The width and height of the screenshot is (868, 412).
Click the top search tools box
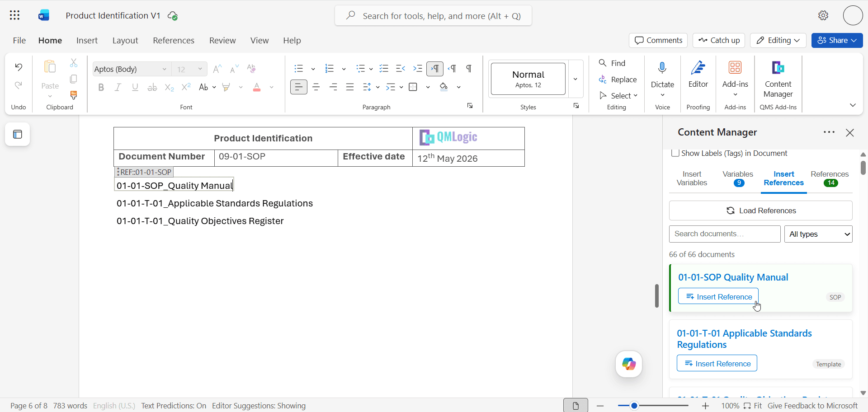[433, 16]
